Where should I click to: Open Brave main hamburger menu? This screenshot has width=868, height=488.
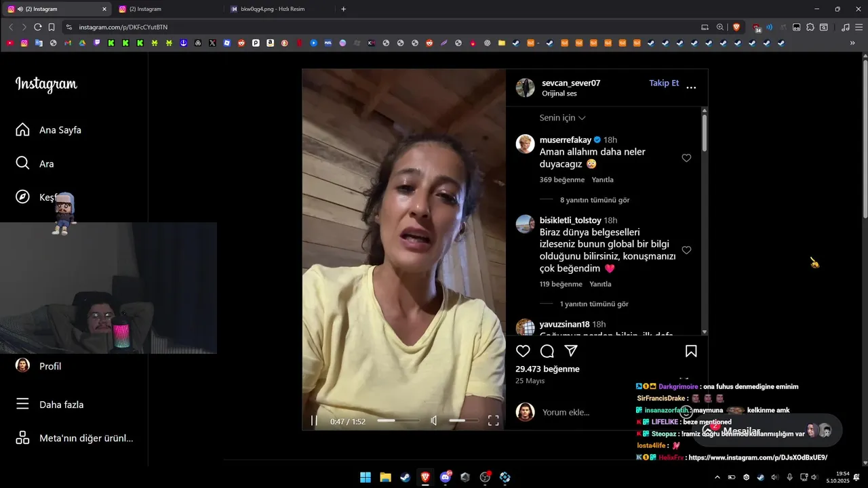pos(859,27)
